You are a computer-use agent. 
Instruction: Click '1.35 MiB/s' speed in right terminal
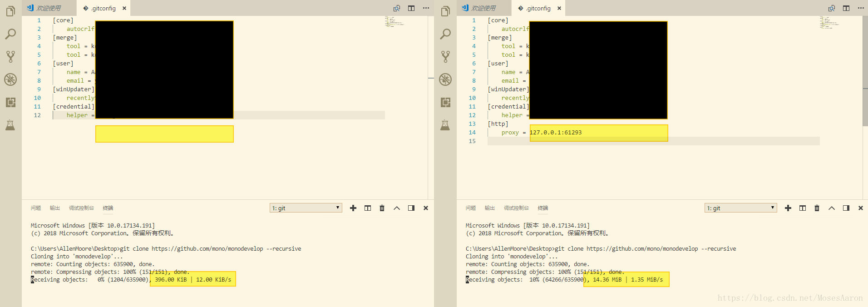point(647,280)
